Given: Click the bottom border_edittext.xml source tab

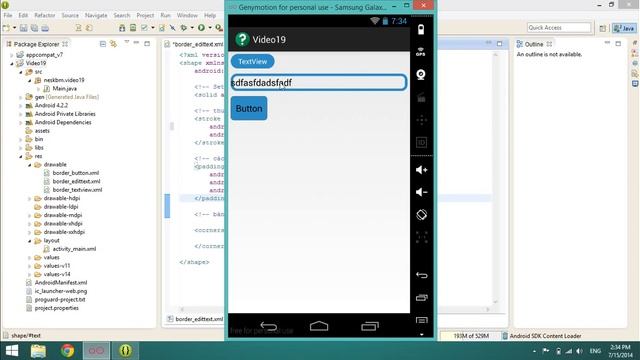Looking at the screenshot, I should (195, 319).
